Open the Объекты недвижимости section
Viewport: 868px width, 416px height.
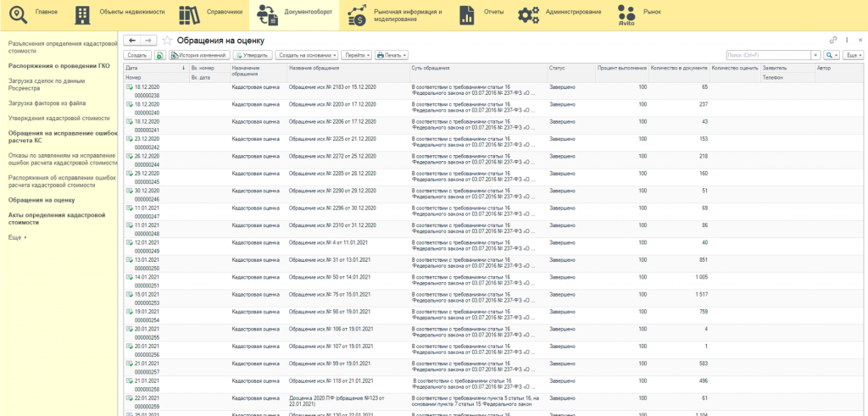pos(119,15)
